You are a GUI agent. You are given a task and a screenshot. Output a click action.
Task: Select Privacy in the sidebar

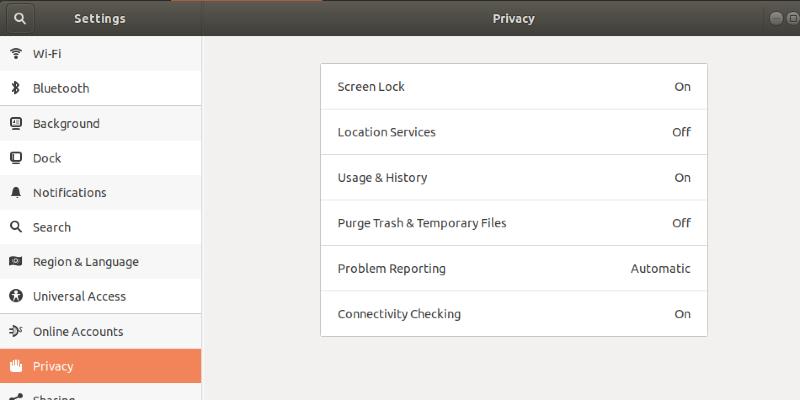[53, 366]
